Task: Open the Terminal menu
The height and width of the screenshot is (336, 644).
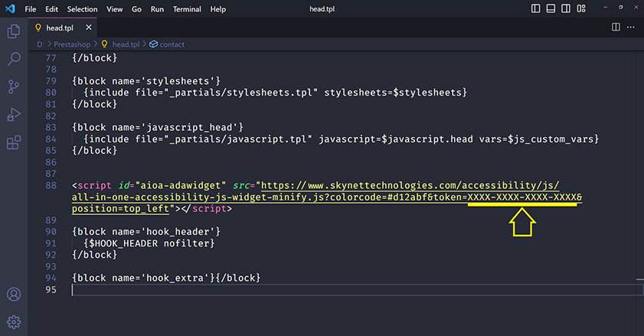Action: click(x=187, y=9)
